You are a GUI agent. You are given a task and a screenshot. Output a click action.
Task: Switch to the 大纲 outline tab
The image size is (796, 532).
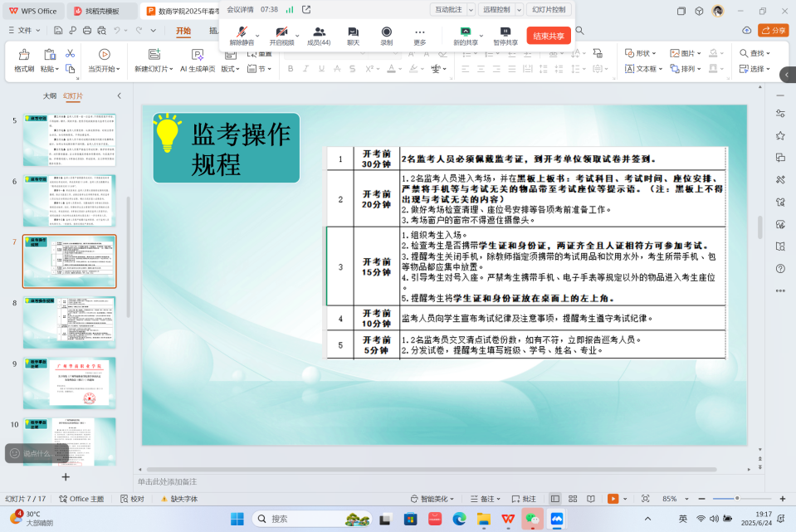point(50,96)
